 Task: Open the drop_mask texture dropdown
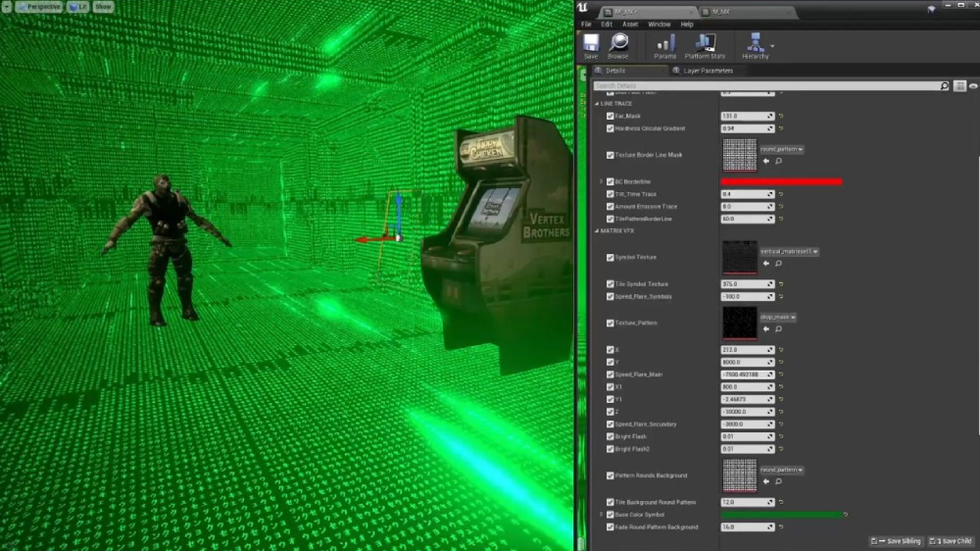(778, 317)
